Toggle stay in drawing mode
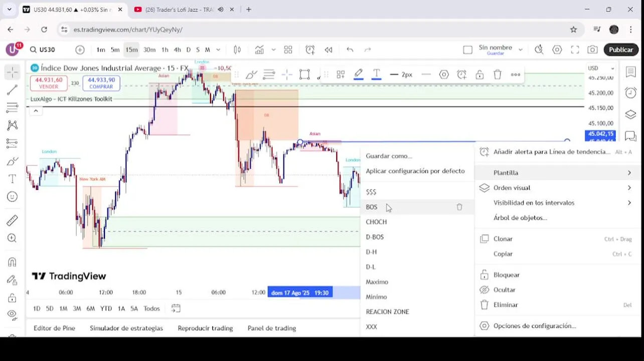644x361 pixels. (12, 280)
